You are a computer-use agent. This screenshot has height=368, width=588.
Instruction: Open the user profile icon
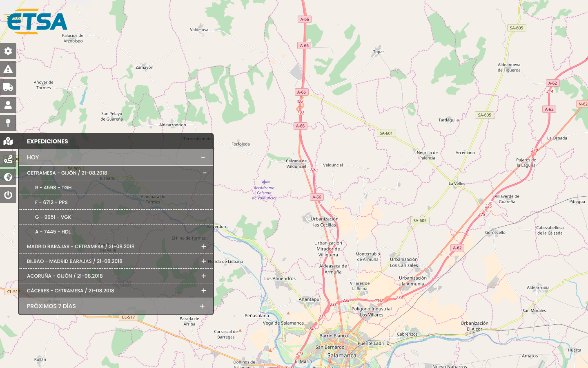coord(8,105)
